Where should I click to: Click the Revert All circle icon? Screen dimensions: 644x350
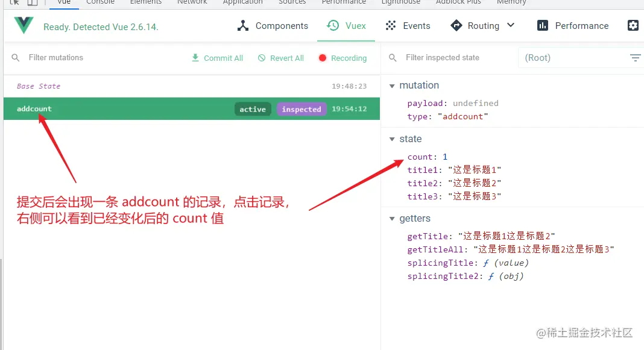(x=262, y=58)
